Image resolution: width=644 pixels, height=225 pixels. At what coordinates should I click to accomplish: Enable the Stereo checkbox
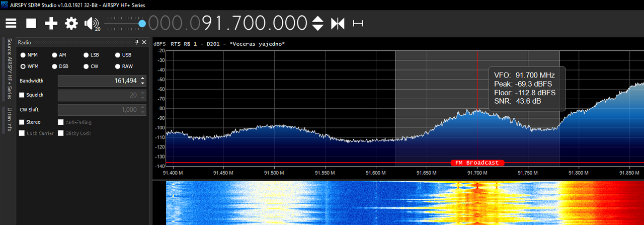(22, 122)
